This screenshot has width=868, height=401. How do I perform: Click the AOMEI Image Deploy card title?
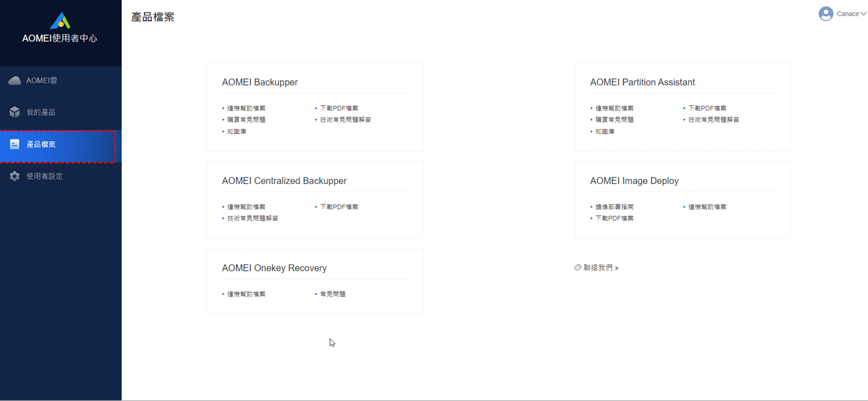click(x=634, y=181)
